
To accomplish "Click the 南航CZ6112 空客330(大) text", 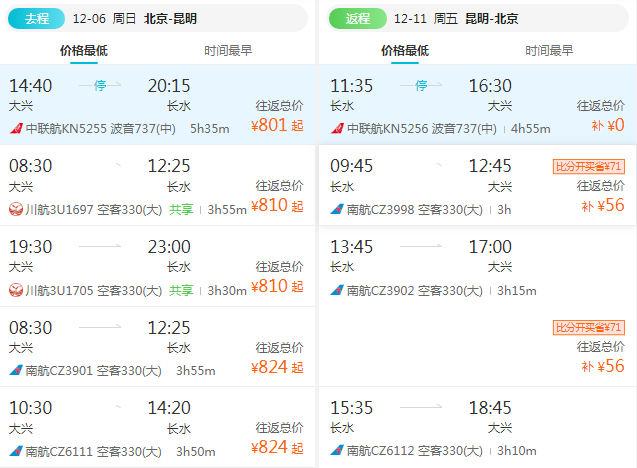I will pos(415,451).
